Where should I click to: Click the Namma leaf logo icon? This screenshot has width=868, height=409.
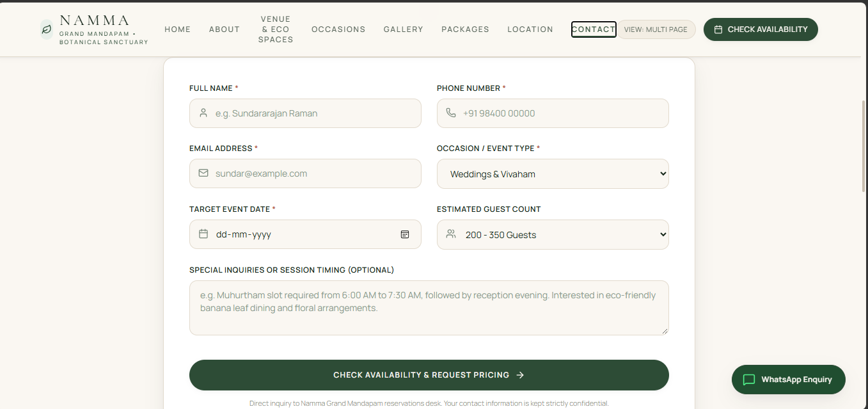point(46,29)
